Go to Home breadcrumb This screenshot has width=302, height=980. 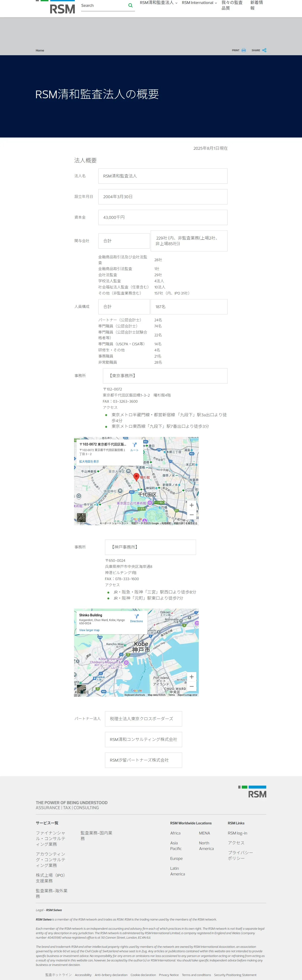40,50
